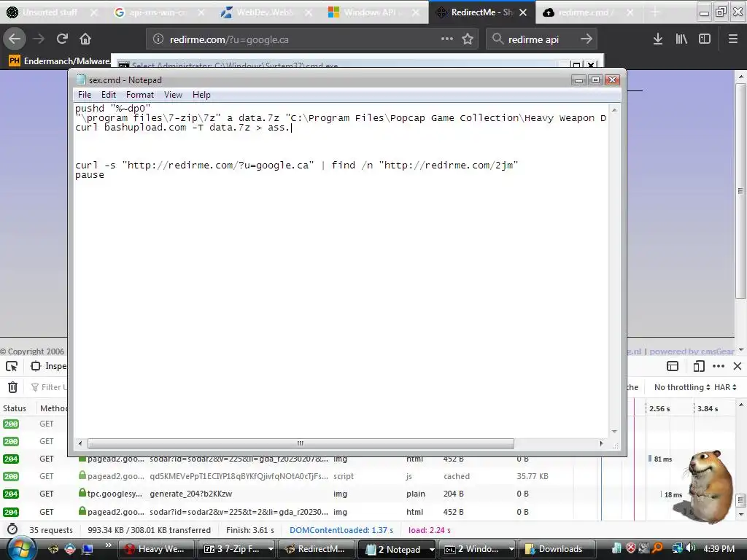Show more Quick Launch items chevron
747x560 pixels.
(x=109, y=545)
